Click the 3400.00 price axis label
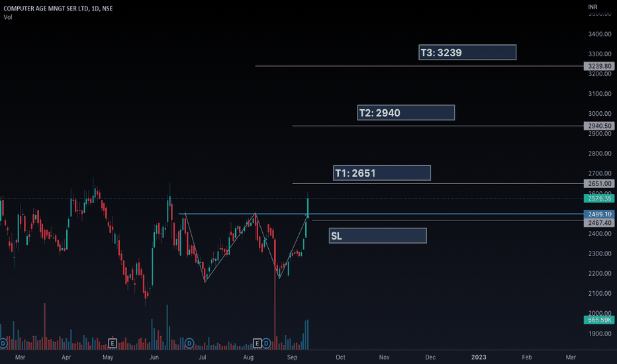This screenshot has width=617, height=364. (600, 34)
